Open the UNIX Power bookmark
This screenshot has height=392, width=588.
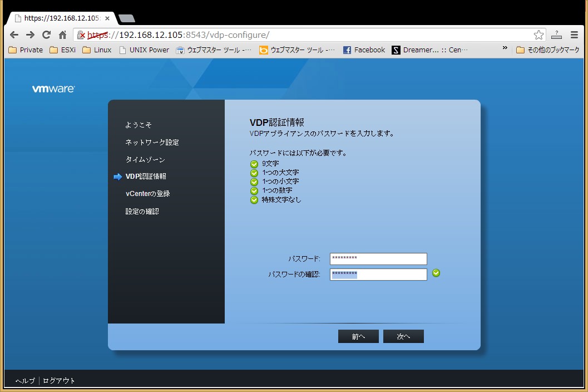pos(144,50)
